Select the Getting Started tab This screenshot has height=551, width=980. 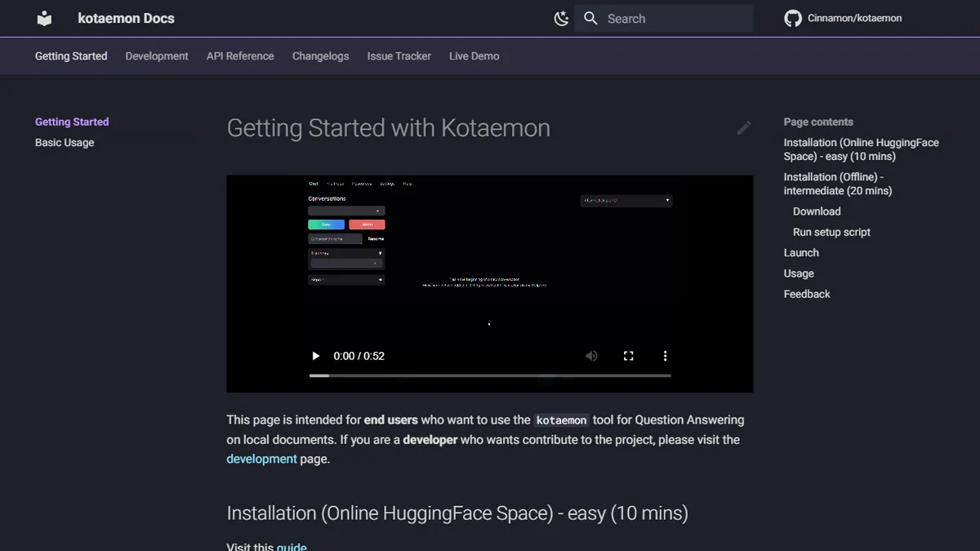click(x=71, y=56)
